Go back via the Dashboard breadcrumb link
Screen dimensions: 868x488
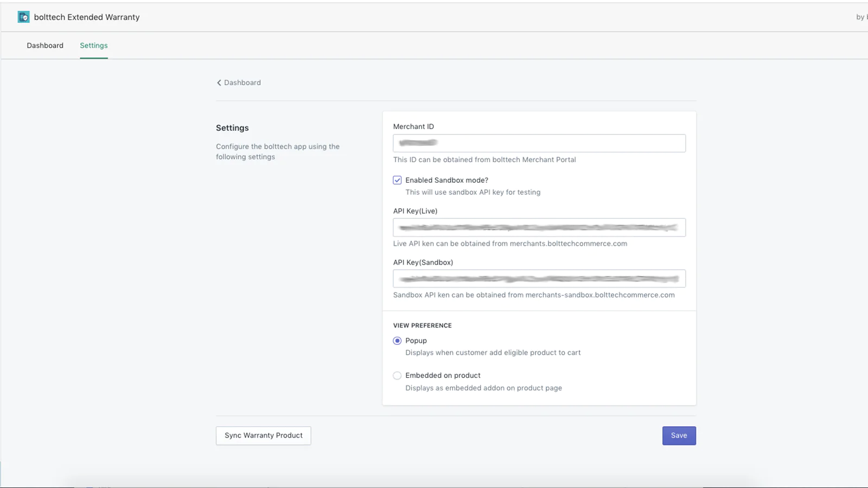[242, 82]
